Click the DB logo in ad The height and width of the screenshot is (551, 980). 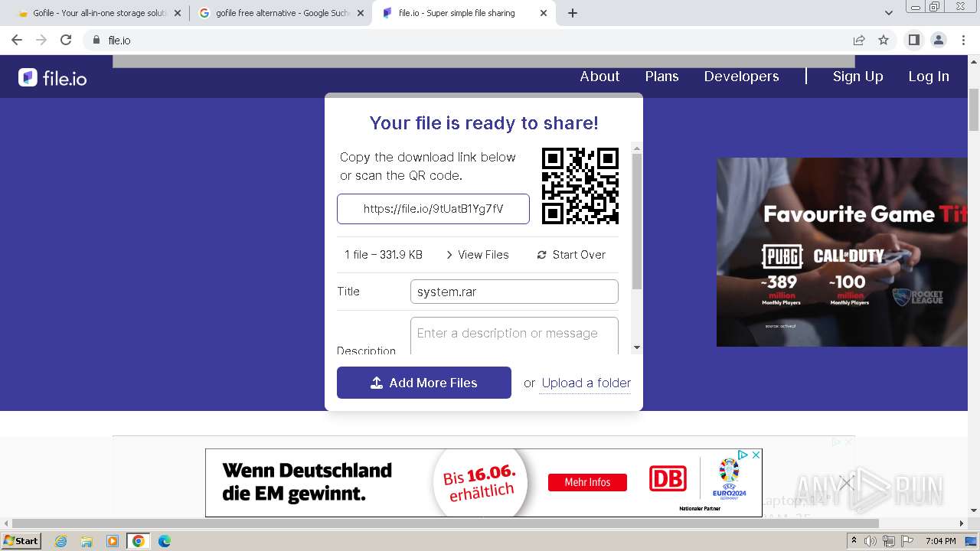click(x=668, y=479)
